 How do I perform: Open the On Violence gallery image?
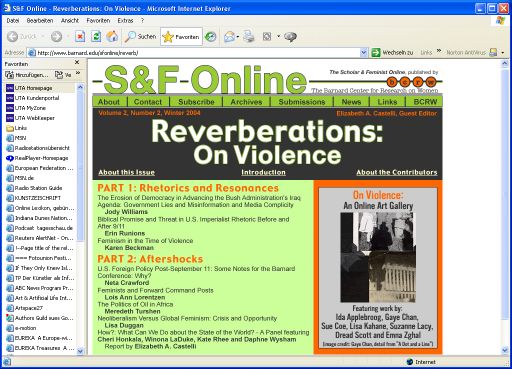tap(378, 257)
